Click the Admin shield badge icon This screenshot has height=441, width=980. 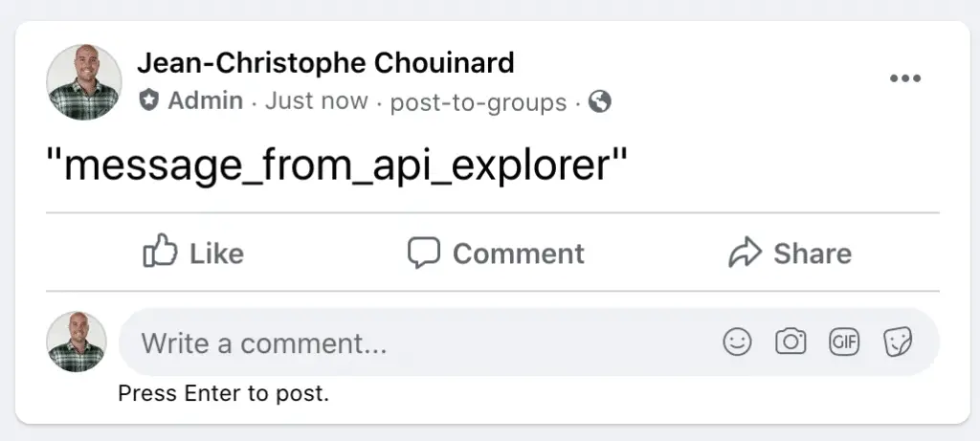[148, 99]
